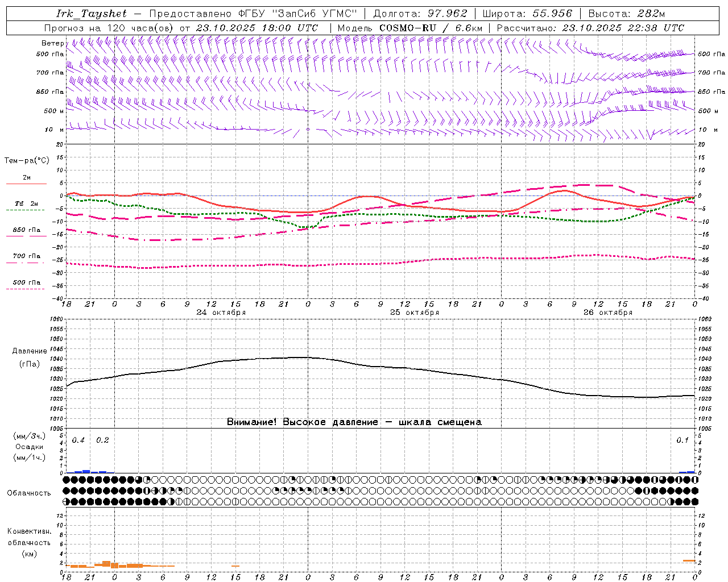Click the station name Irk_Tayshet in header
This screenshot has width=728, height=582.
click(x=91, y=14)
